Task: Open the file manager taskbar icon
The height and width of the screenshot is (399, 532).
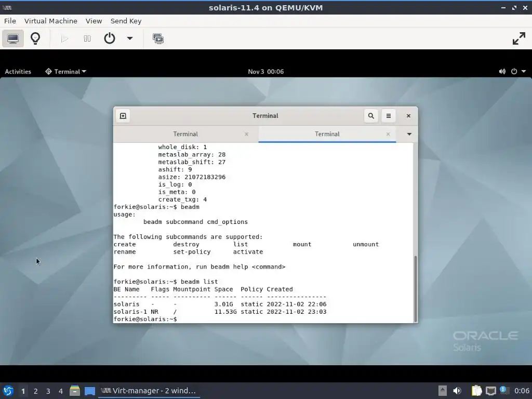Action: click(x=75, y=391)
